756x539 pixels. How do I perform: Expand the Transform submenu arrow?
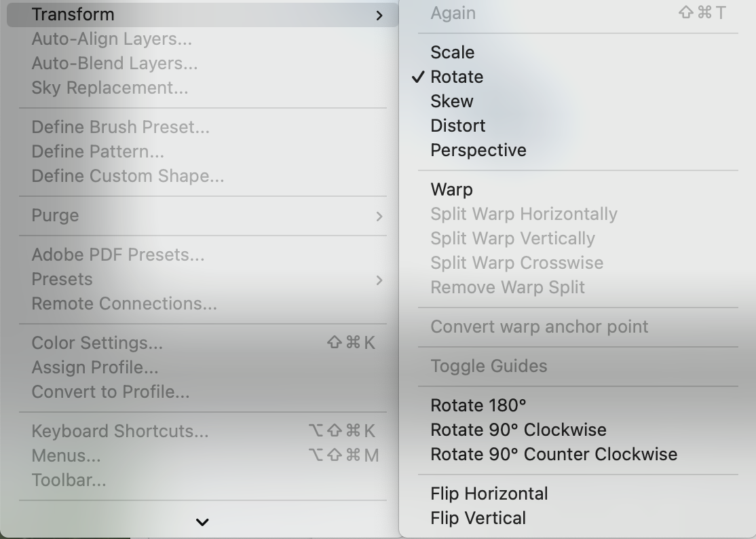pyautogui.click(x=379, y=15)
